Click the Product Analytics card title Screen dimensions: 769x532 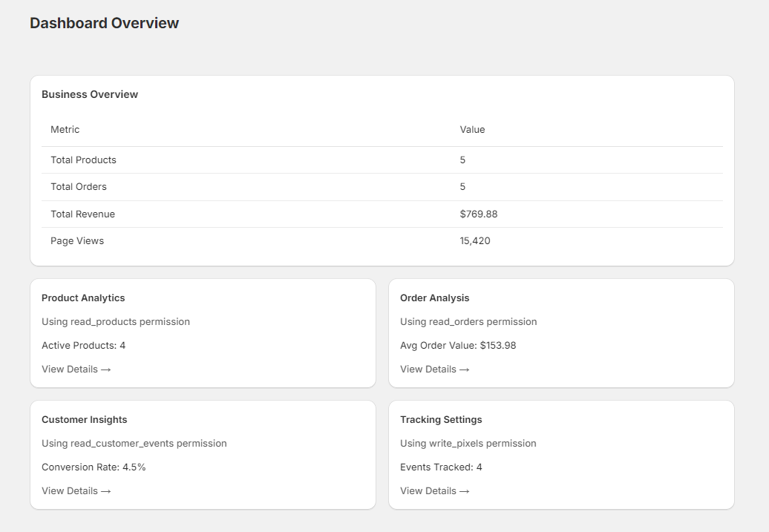[x=82, y=298]
